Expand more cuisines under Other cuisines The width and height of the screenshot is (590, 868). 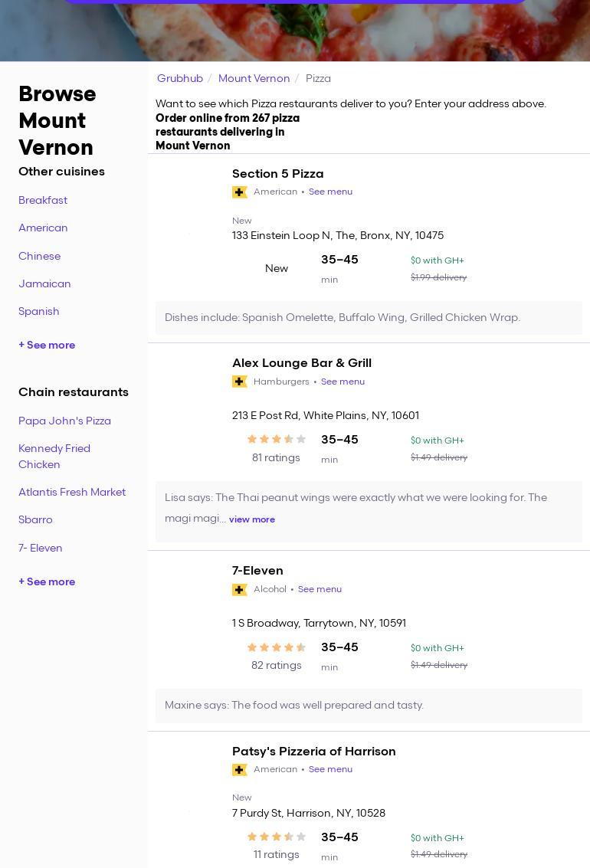47,346
